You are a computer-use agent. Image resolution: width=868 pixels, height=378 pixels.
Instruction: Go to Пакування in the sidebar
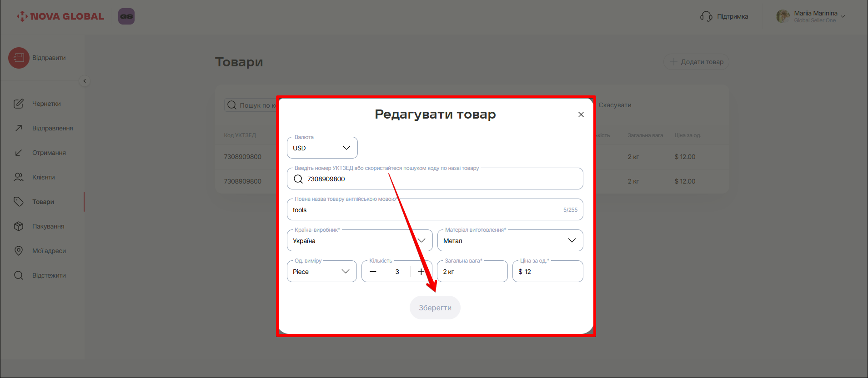48,226
